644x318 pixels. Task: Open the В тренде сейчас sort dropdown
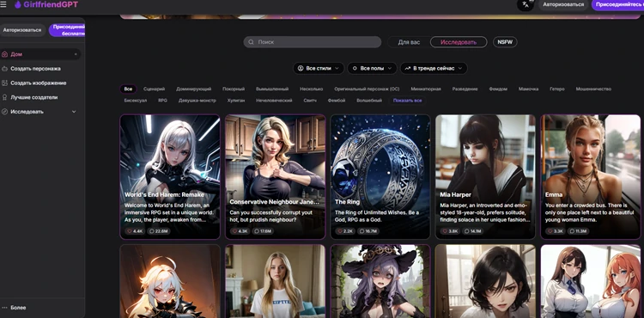[434, 68]
